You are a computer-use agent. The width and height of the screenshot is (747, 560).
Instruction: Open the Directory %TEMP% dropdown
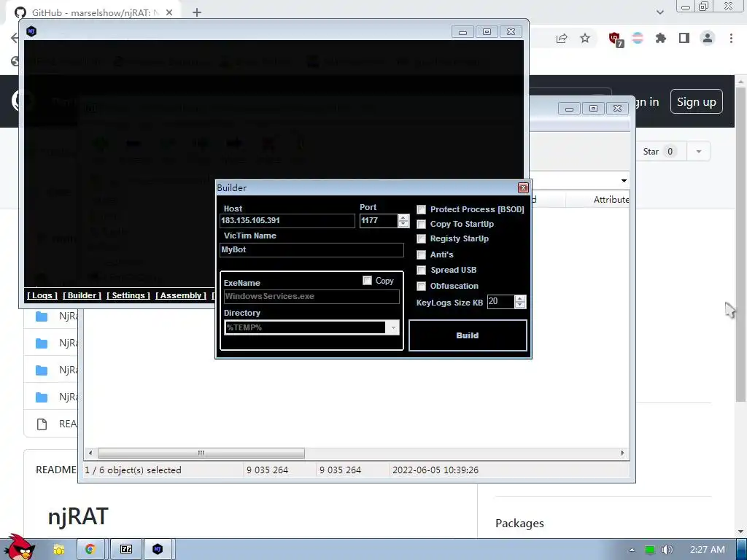pos(393,327)
